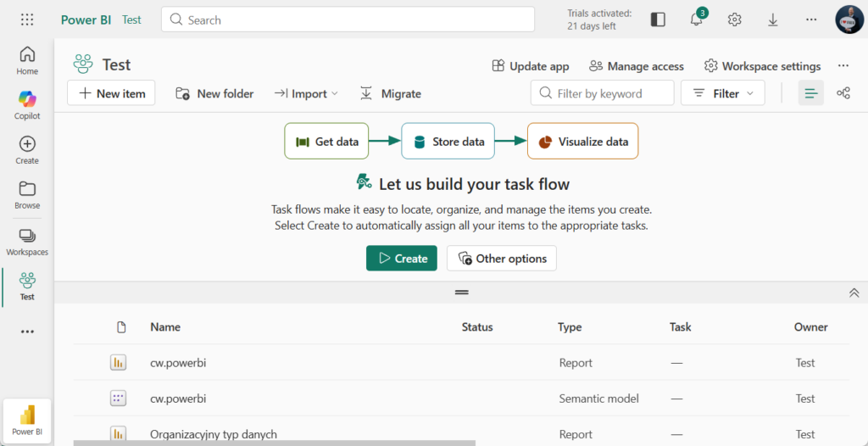Select the Store data task card
The width and height of the screenshot is (868, 446).
(x=448, y=142)
